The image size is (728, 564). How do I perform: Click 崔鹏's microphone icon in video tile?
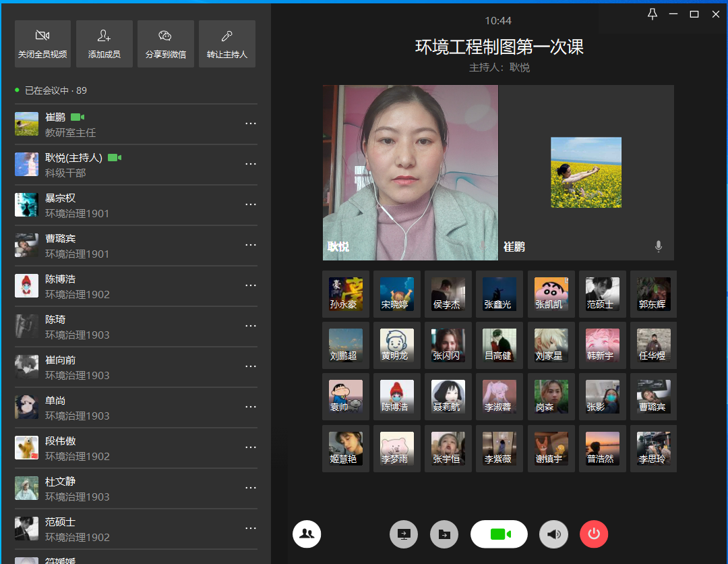[659, 247]
